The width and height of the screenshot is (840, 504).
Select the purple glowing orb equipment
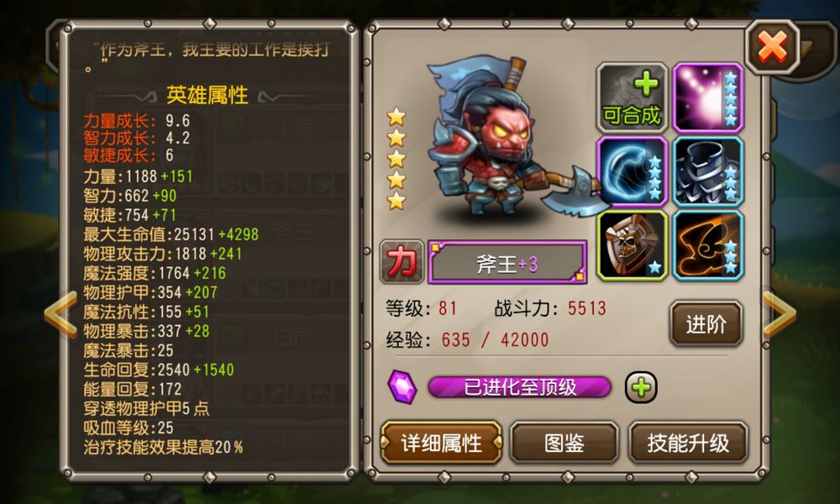pyautogui.click(x=708, y=98)
